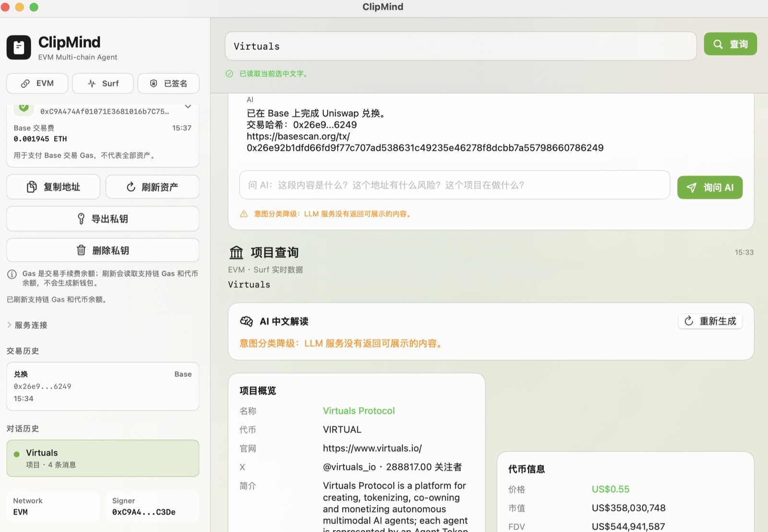Image resolution: width=768 pixels, height=532 pixels.
Task: Click the 删除私钥 button
Action: pos(103,251)
